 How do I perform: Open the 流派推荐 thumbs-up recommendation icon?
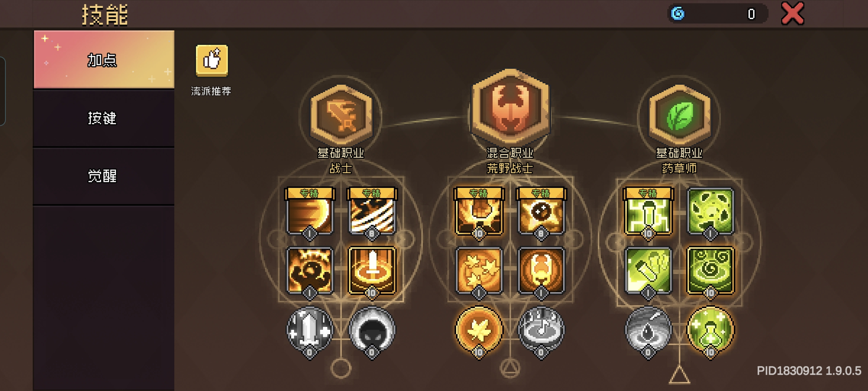coord(212,60)
